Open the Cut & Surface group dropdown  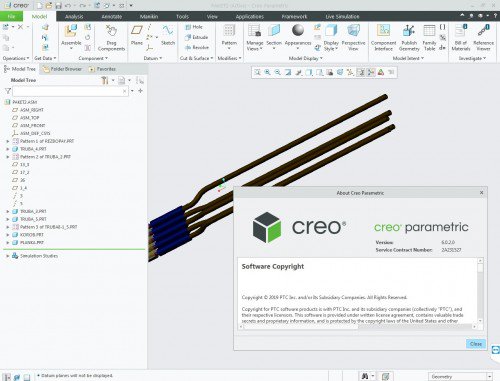coord(196,58)
